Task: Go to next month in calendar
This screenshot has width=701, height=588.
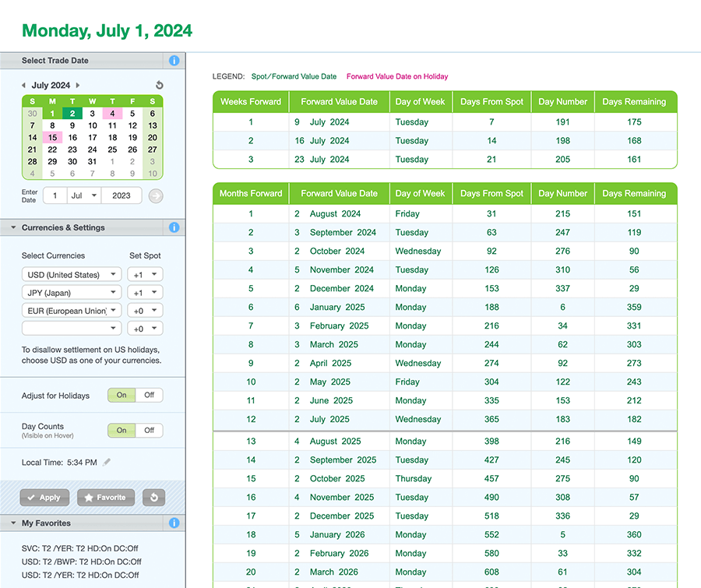Action: click(78, 85)
